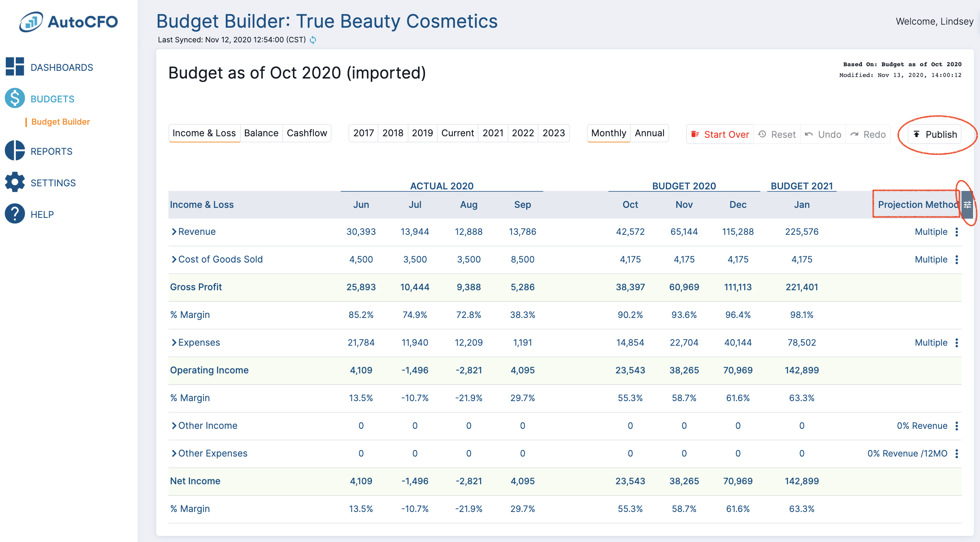Viewport: 980px width, 542px height.
Task: Click the Help question mark icon
Action: point(15,214)
